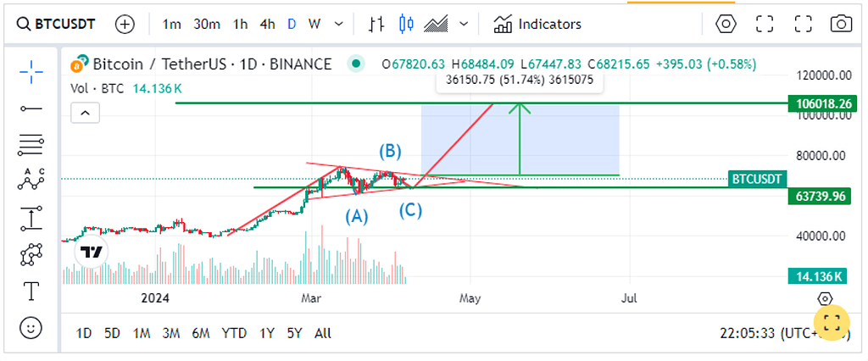Select the crosshair cursor tool
Viewport: 868px width, 361px height.
(31, 72)
